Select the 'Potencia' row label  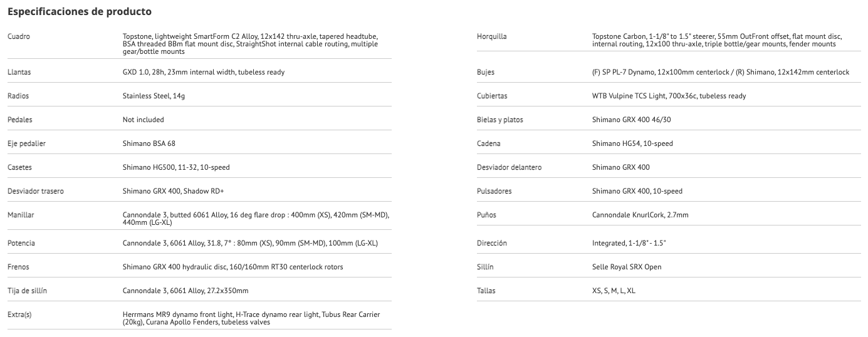point(21,243)
